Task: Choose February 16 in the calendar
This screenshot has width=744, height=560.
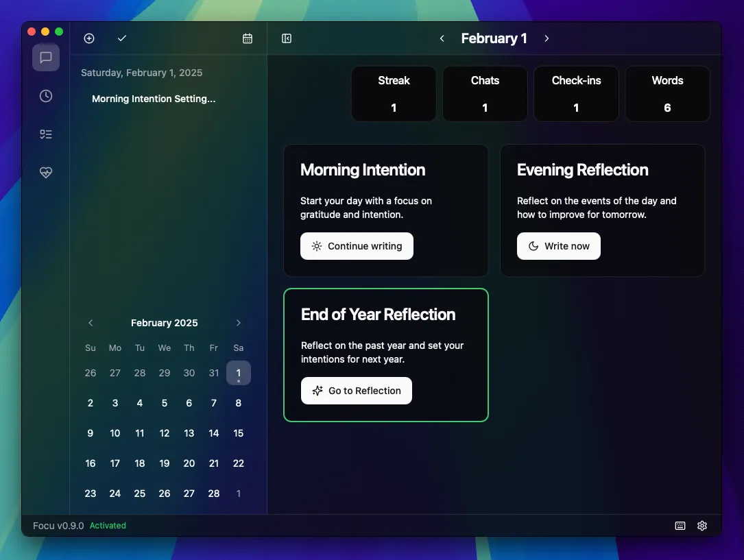Action: 90,463
